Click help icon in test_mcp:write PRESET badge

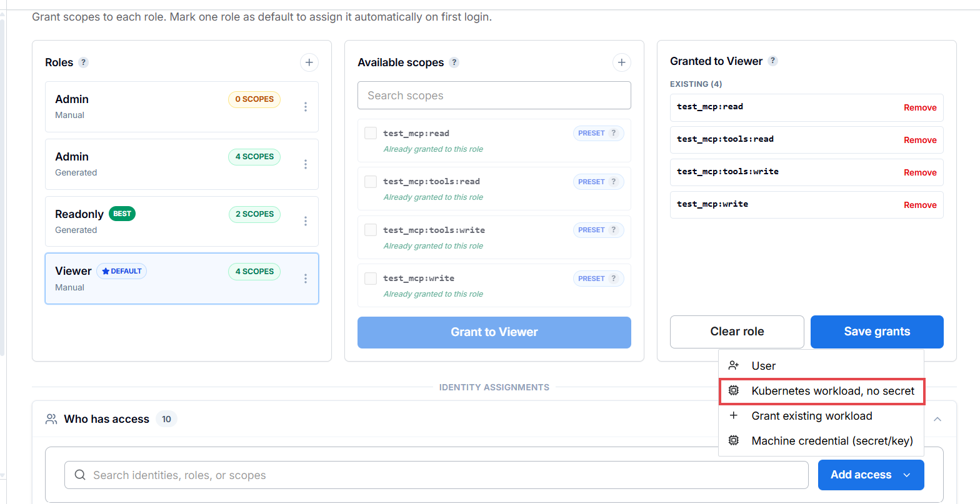coord(614,279)
